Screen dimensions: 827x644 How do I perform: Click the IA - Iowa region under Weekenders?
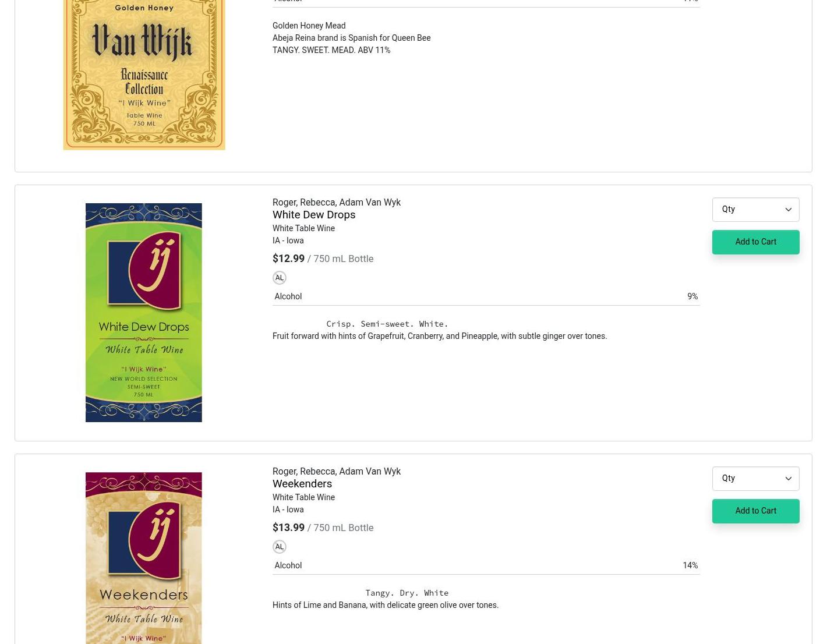288,510
